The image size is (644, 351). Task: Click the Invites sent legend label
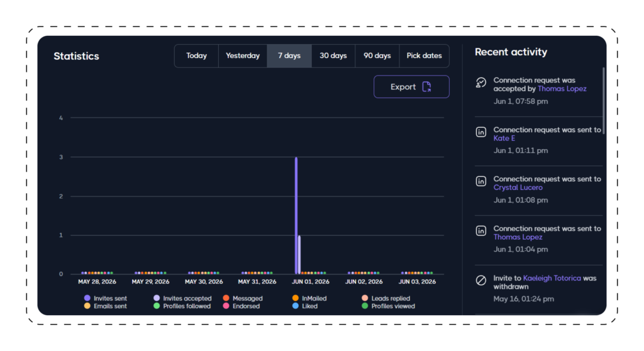tap(110, 298)
